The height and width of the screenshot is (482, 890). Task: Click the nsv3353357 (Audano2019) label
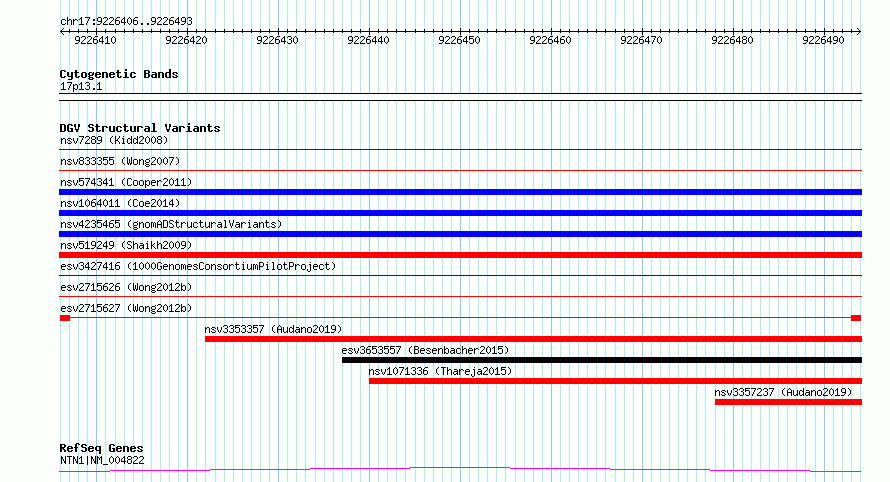[274, 329]
